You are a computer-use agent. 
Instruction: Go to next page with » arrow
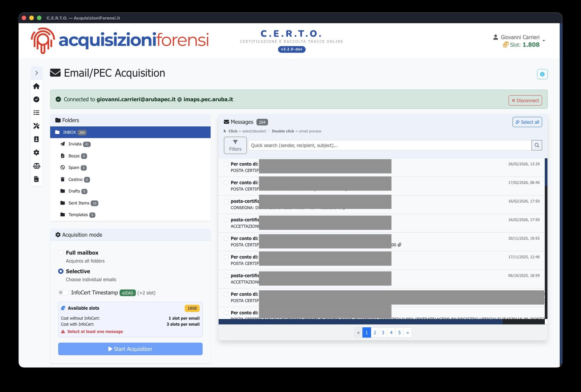click(x=407, y=332)
